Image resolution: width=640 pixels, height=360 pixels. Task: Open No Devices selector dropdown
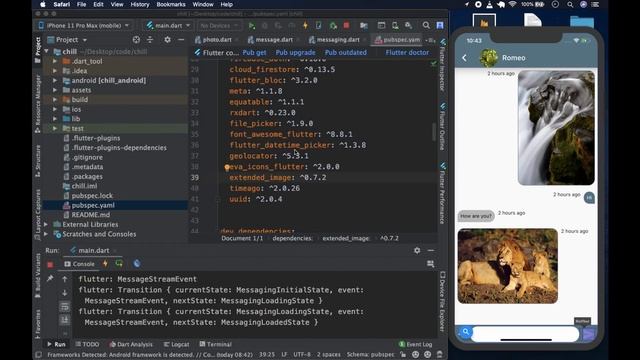coord(219,25)
